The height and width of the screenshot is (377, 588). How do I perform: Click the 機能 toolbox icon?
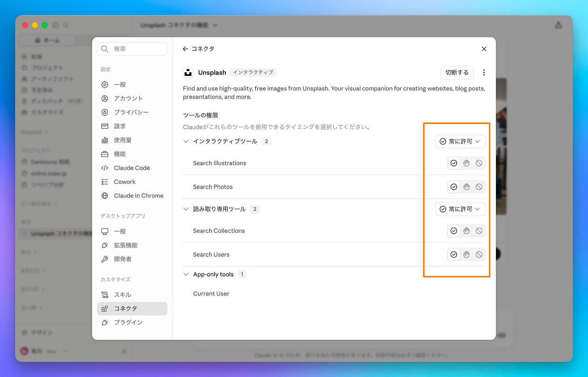tap(105, 154)
